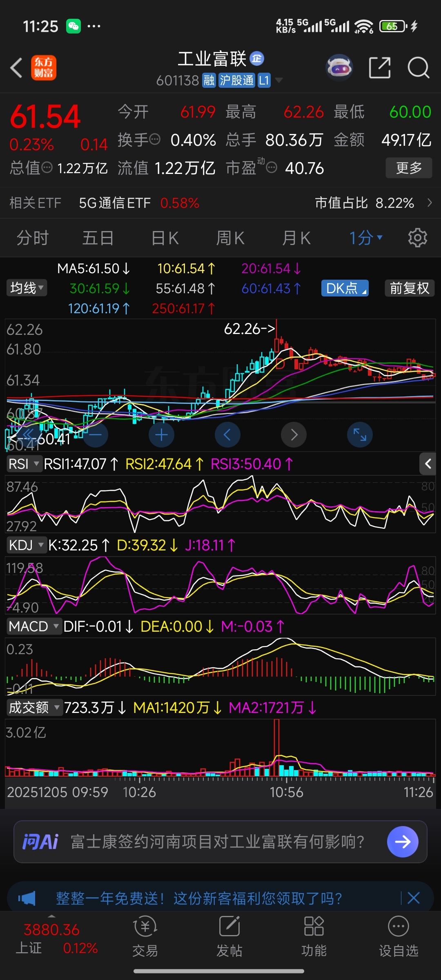Tap the back arrow icon
Viewport: 441px width, 980px height.
click(x=16, y=67)
